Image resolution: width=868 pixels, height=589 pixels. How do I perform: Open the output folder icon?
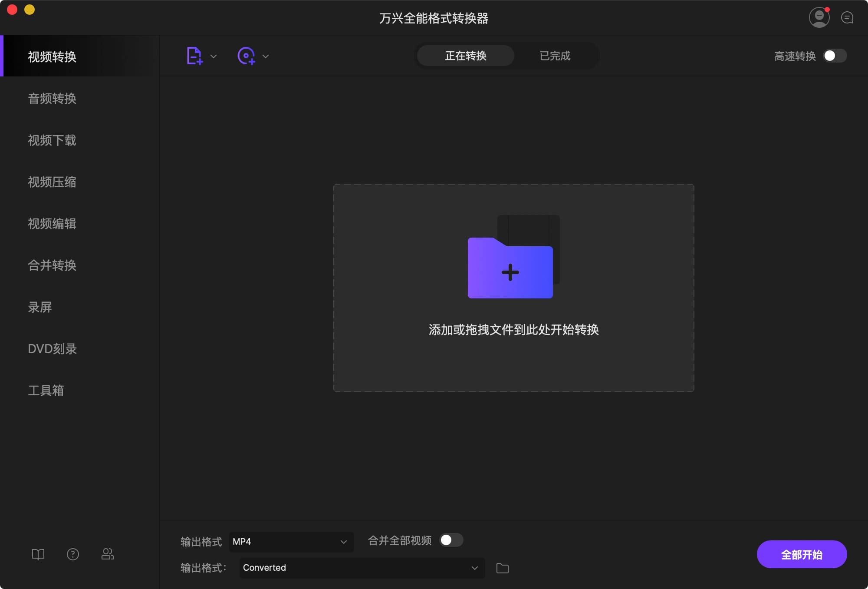coord(502,568)
